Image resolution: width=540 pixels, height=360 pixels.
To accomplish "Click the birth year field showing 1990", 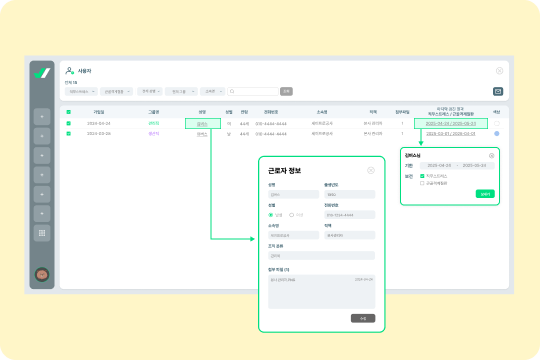I will point(350,195).
